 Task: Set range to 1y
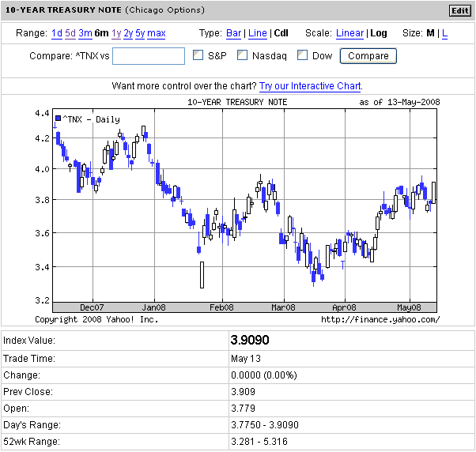[116, 33]
